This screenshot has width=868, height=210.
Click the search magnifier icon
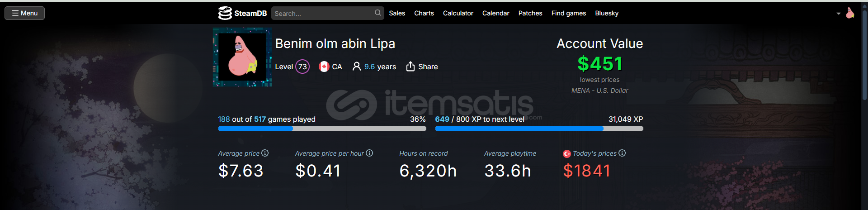click(x=378, y=13)
